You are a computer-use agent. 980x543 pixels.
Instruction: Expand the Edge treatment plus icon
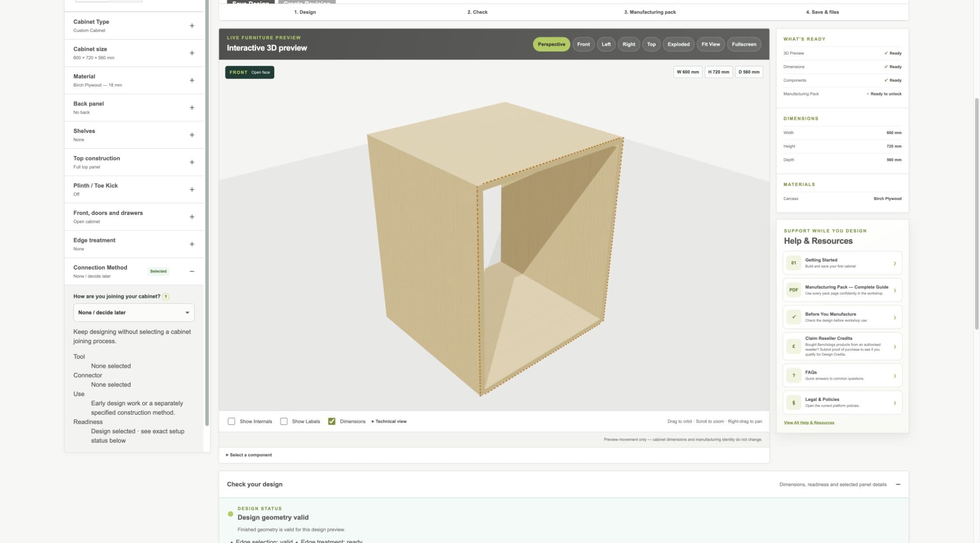coord(192,244)
